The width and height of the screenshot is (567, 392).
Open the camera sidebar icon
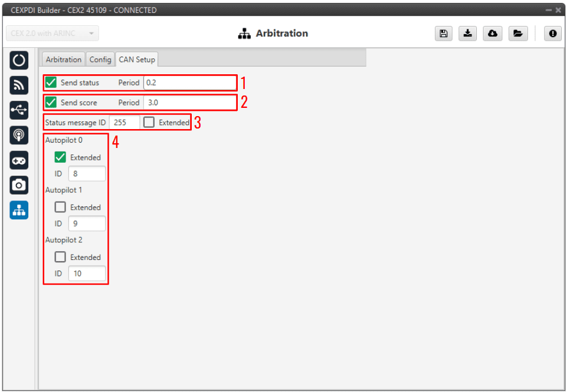(x=19, y=185)
